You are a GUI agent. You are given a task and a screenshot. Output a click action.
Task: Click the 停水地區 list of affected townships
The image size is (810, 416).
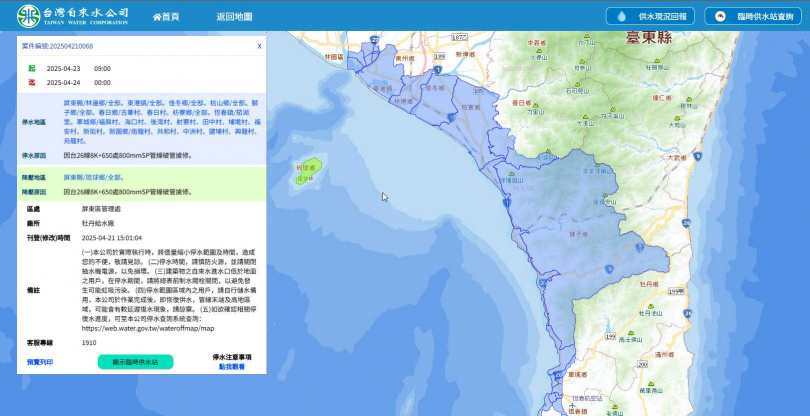(x=162, y=121)
